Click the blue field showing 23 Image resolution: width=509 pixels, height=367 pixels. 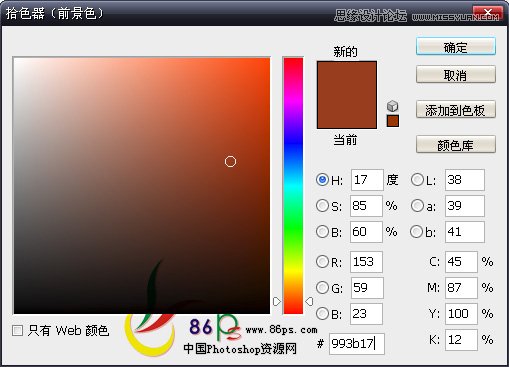pyautogui.click(x=366, y=314)
